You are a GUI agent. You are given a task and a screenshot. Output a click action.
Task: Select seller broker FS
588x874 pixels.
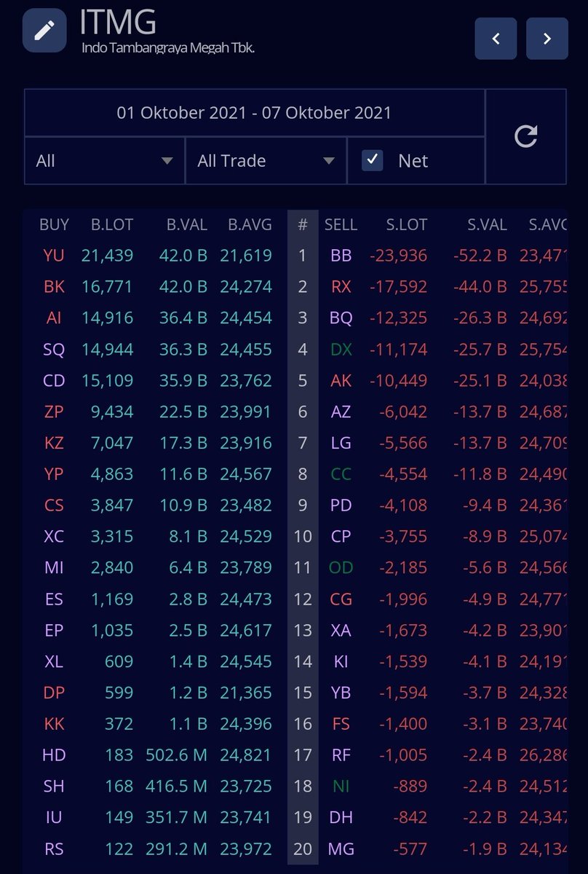pos(341,724)
